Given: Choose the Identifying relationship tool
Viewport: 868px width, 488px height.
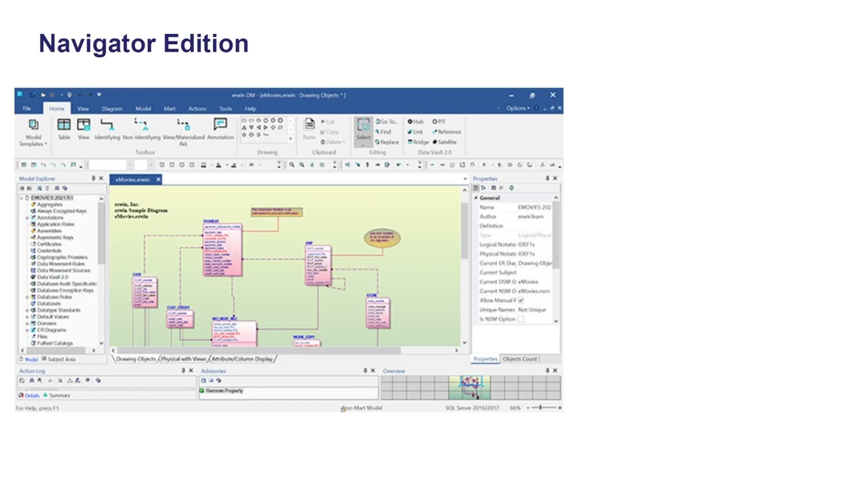Looking at the screenshot, I should (107, 129).
